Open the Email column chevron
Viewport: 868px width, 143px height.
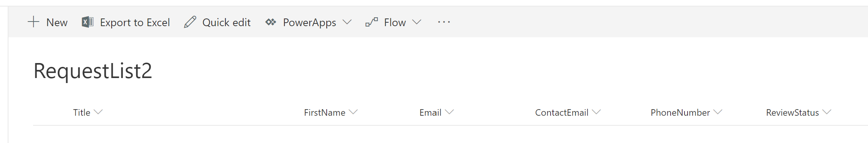(449, 112)
